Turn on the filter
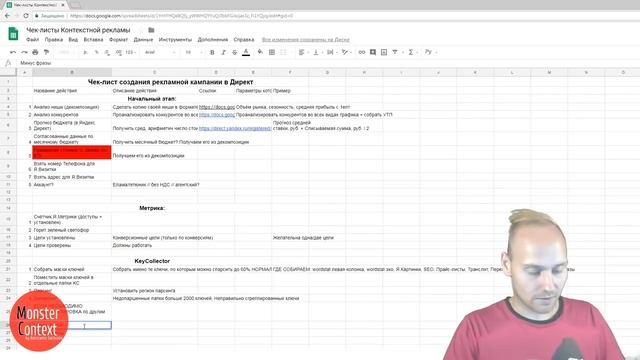 [x=395, y=52]
